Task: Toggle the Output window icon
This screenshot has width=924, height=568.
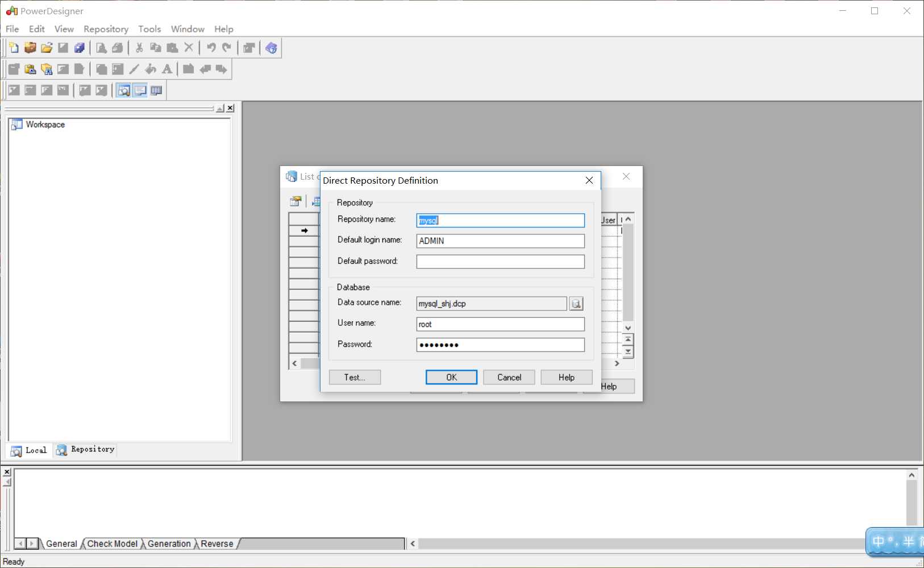Action: (x=140, y=90)
